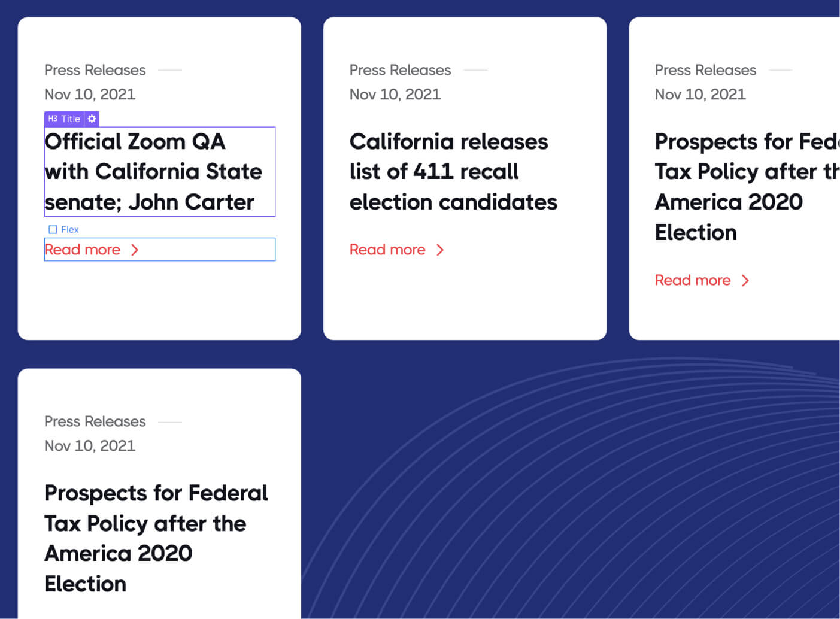Click the square outline icon before Flex
840x619 pixels.
[x=53, y=229]
